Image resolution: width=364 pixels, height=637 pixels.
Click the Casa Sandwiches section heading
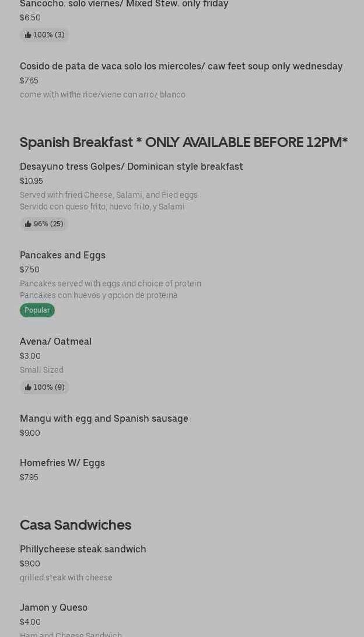(75, 525)
